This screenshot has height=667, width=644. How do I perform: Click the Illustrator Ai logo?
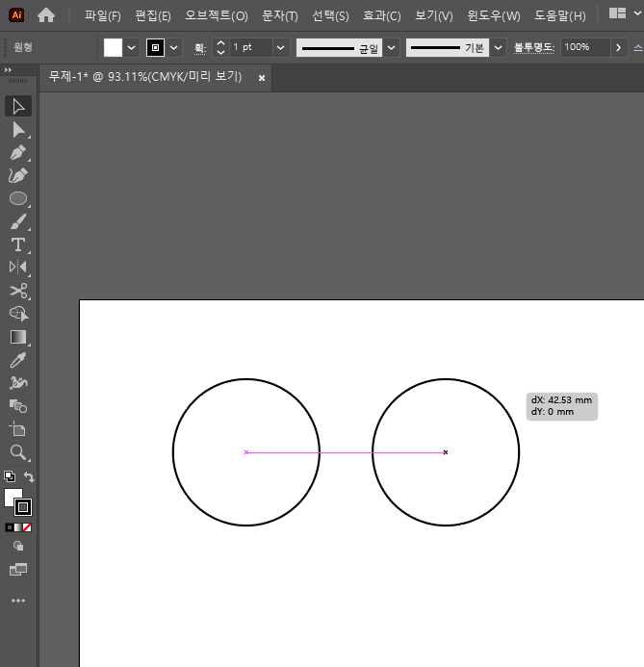click(x=16, y=14)
